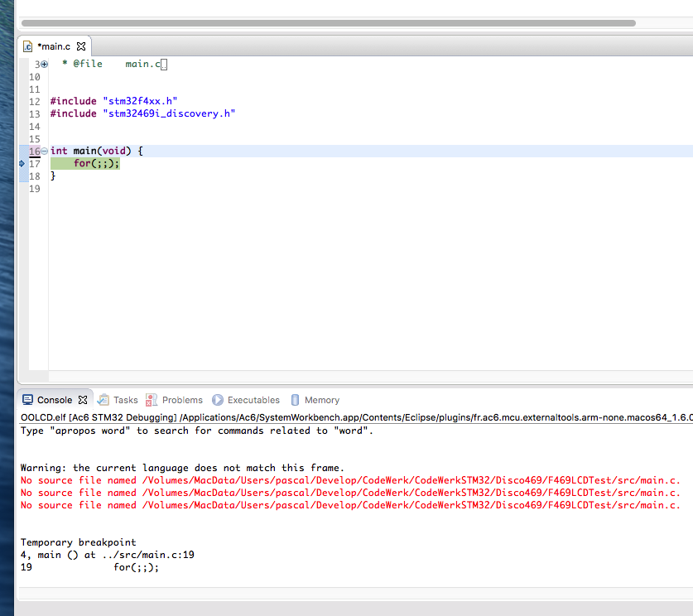Close the main.c editor tab
693x616 pixels.
(x=81, y=46)
